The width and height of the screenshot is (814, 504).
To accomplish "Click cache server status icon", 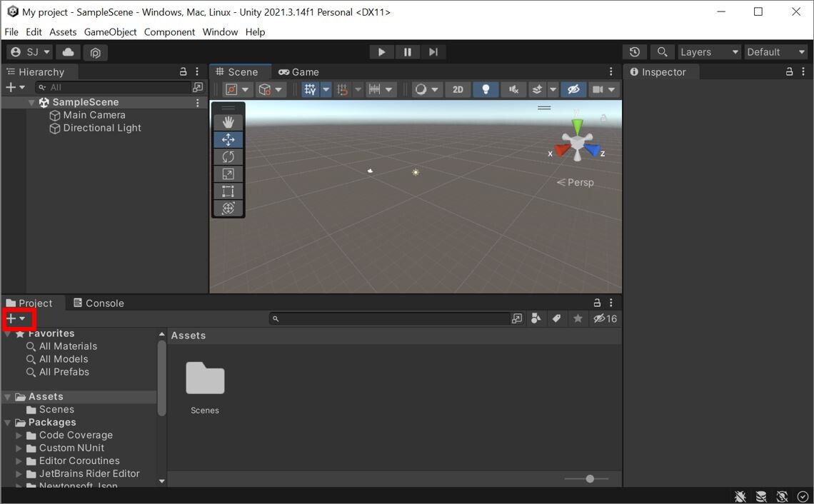I will [761, 496].
